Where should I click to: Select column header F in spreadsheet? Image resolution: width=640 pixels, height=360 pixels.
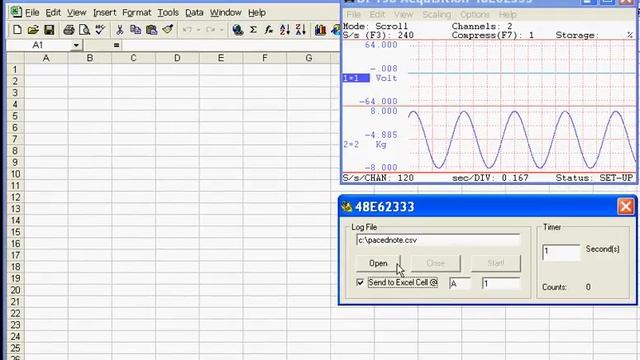264,58
